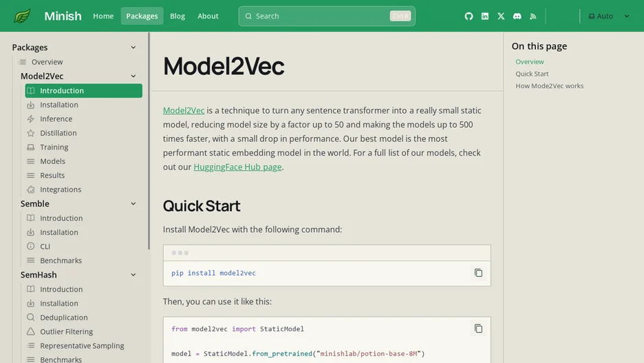
Task: Click the Model2Vec Installation download icon
Action: [x=31, y=105]
